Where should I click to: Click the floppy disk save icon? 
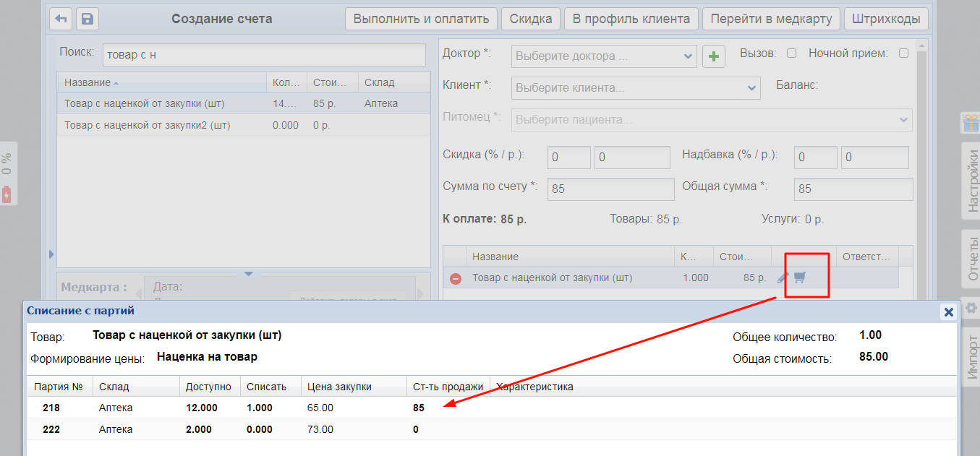pyautogui.click(x=87, y=19)
